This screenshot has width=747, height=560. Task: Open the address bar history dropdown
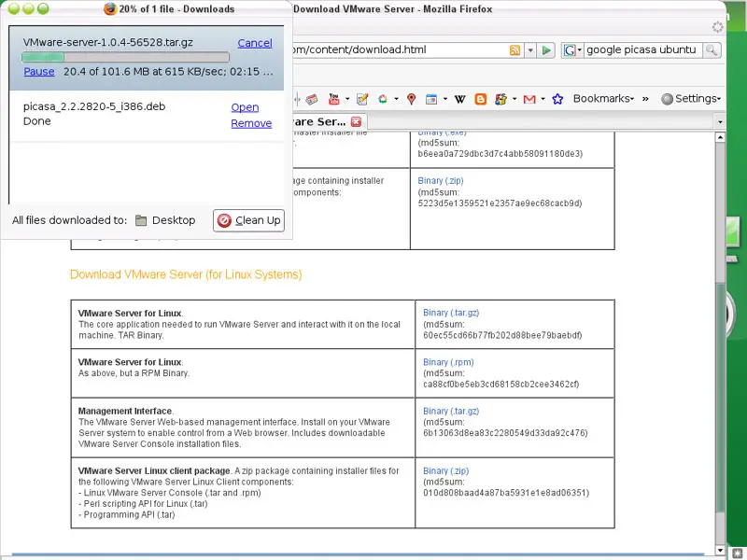tap(530, 50)
